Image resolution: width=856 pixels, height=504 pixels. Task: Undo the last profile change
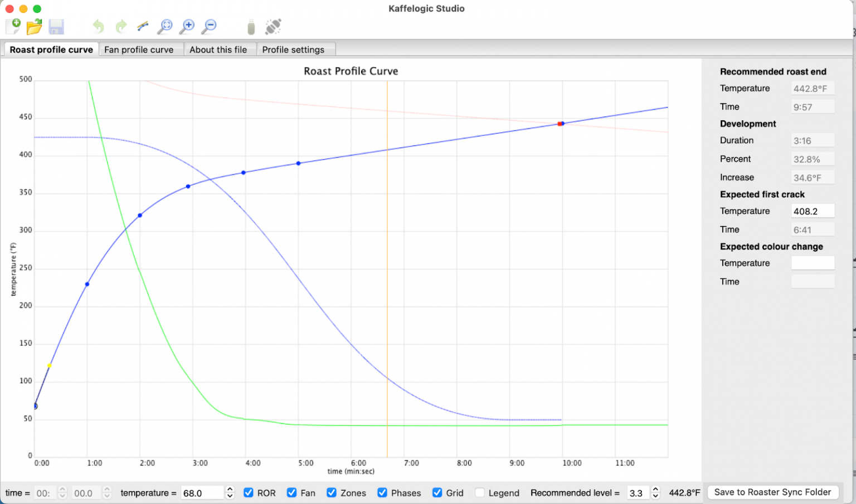98,26
